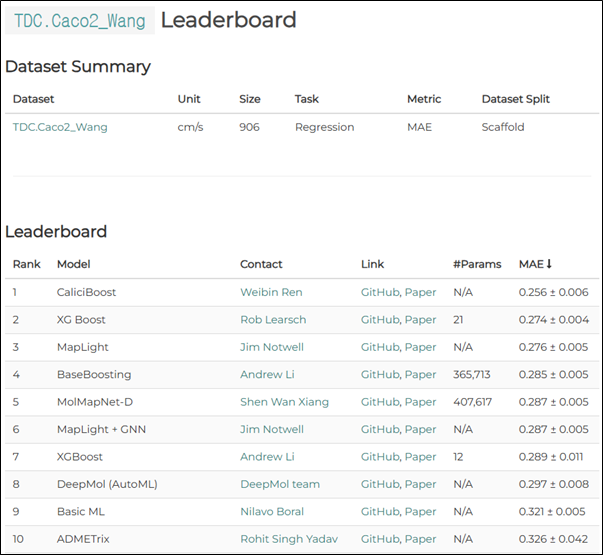The height and width of the screenshot is (555, 603).
Task: Click the MAE sort arrow column header
Action: [x=536, y=264]
